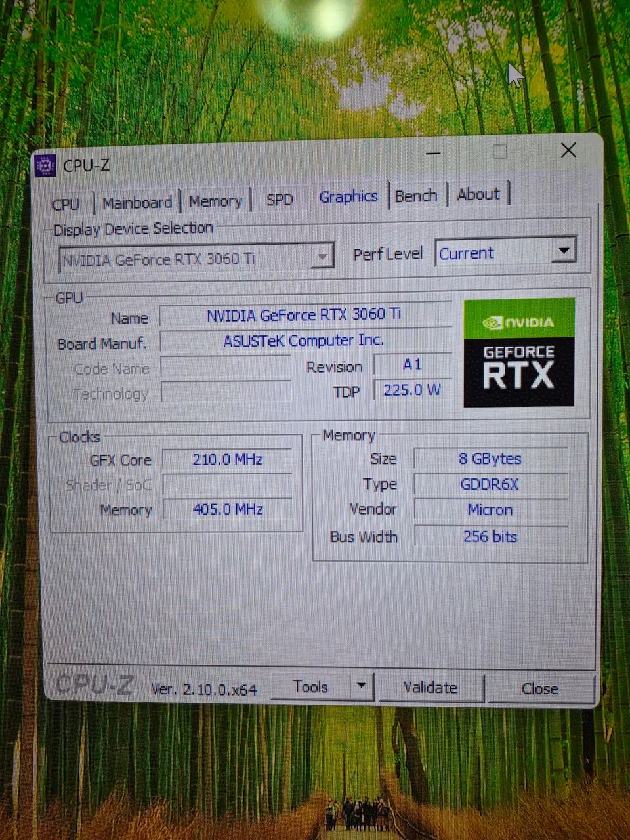Click the Ver. 2.10.0.x64 version text
630x840 pixels.
click(203, 689)
